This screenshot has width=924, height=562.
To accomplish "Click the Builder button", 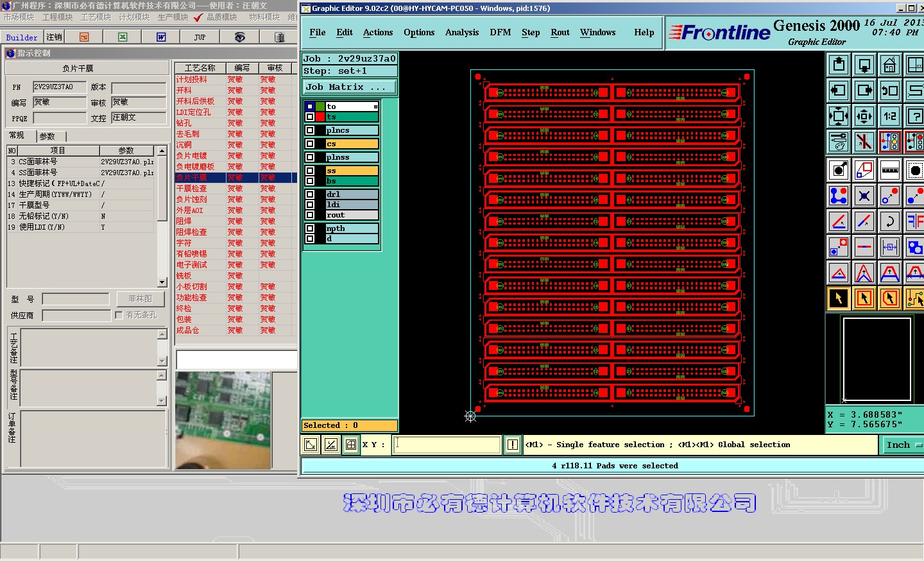I will point(22,37).
